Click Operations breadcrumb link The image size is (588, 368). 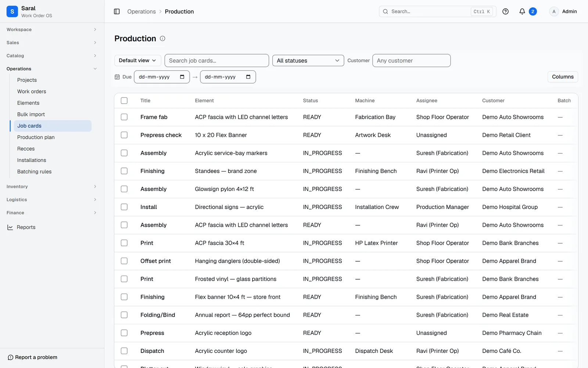point(141,11)
